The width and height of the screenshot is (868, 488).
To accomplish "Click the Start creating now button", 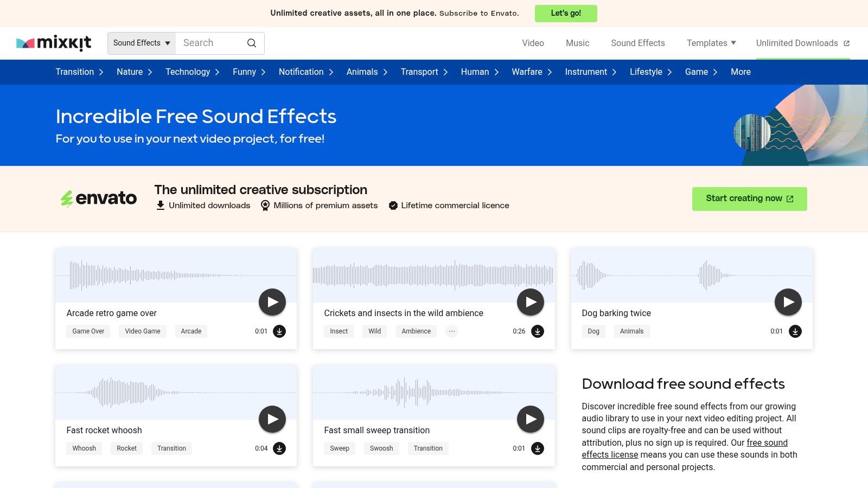I will click(749, 198).
